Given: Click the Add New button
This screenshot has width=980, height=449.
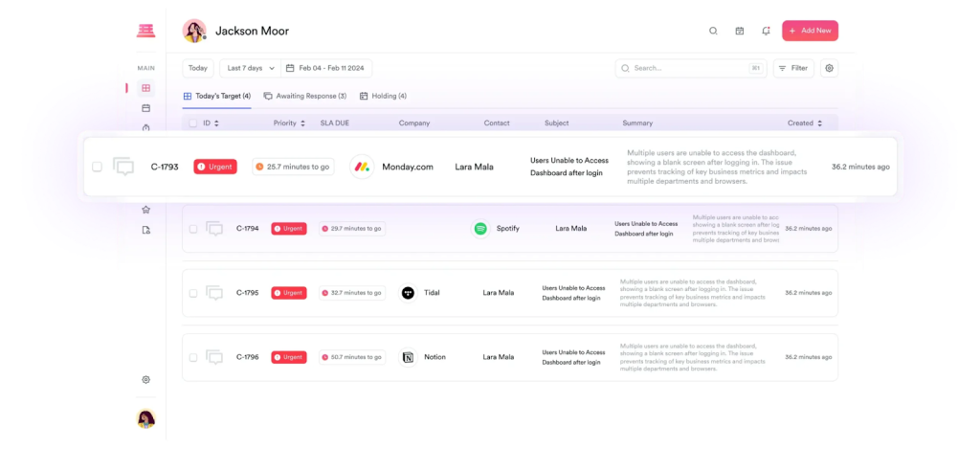Looking at the screenshot, I should (810, 31).
